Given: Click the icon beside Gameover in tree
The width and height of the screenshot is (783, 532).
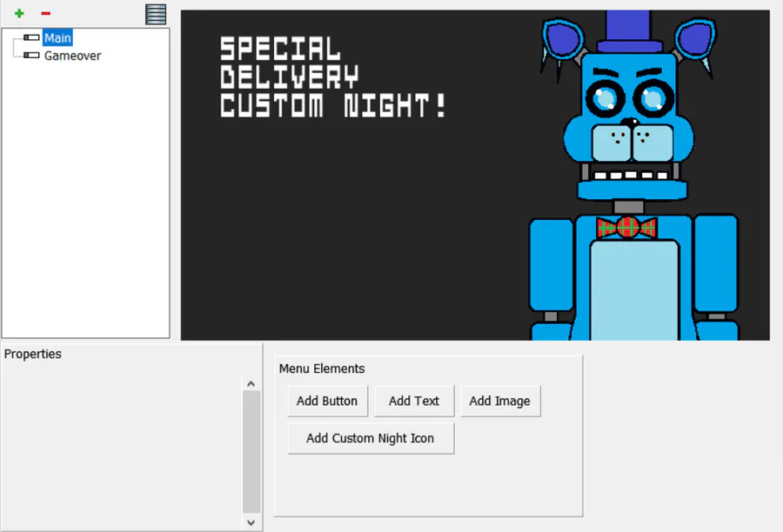Looking at the screenshot, I should [31, 56].
